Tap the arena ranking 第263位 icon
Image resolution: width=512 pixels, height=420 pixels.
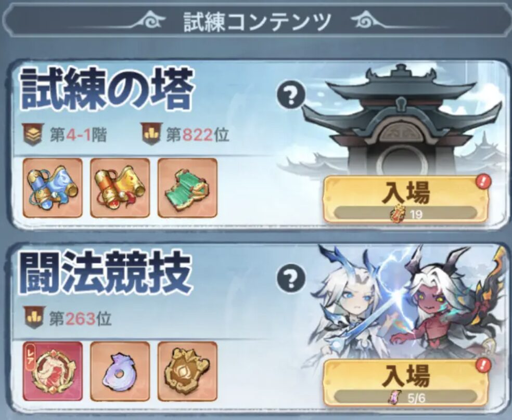pyautogui.click(x=34, y=317)
